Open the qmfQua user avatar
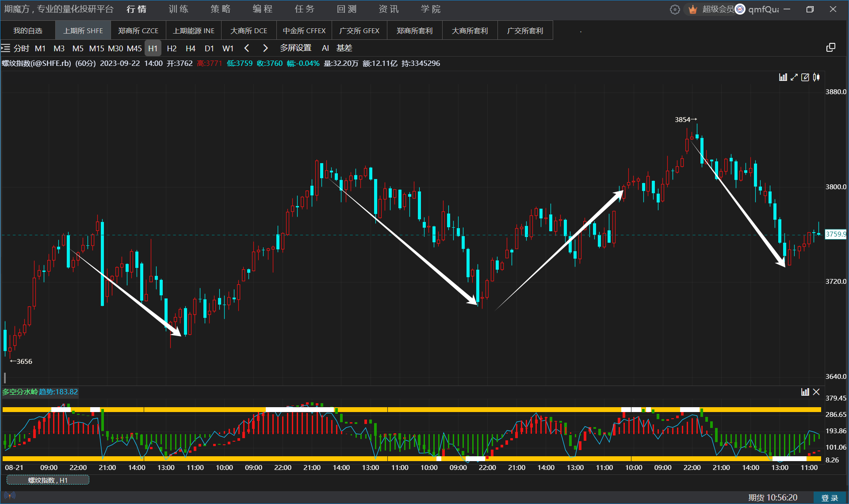 pos(740,9)
